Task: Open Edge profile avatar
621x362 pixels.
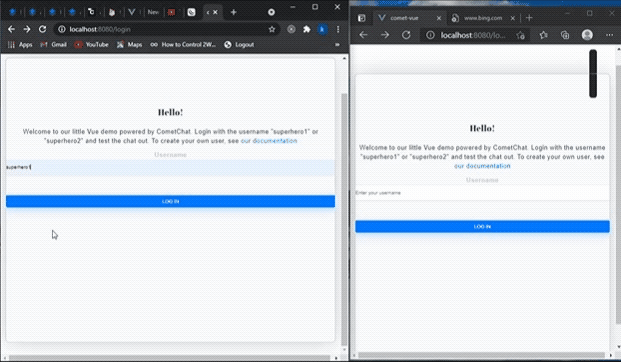Action: point(587,35)
